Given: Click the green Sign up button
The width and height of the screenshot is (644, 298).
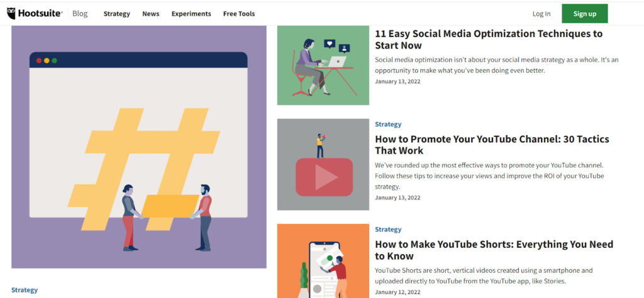Looking at the screenshot, I should click(x=585, y=14).
